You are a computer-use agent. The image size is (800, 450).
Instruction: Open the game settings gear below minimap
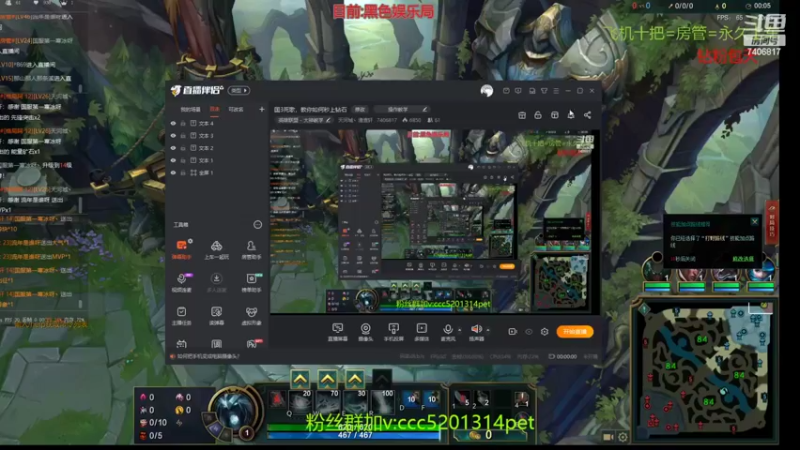(x=623, y=437)
